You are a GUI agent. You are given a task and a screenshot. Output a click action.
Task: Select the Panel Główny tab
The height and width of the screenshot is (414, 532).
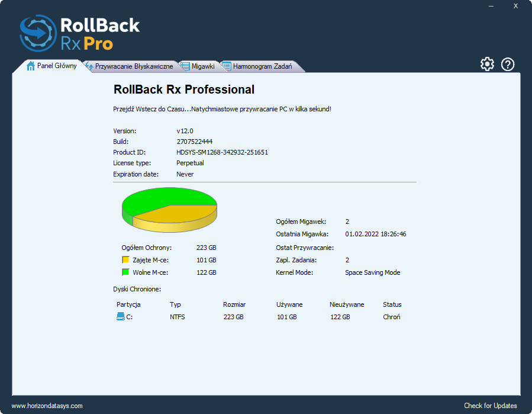pyautogui.click(x=51, y=66)
